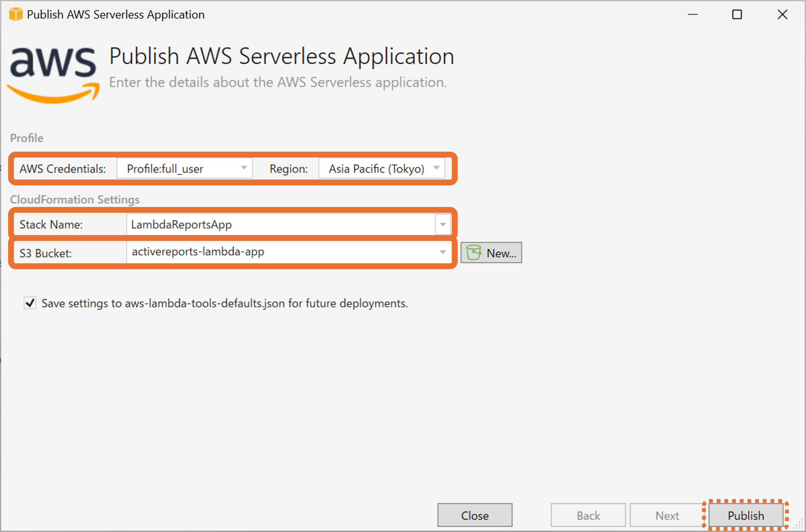Click the "S3 Bucket:" label
Image resolution: width=806 pixels, height=532 pixels.
coord(46,253)
